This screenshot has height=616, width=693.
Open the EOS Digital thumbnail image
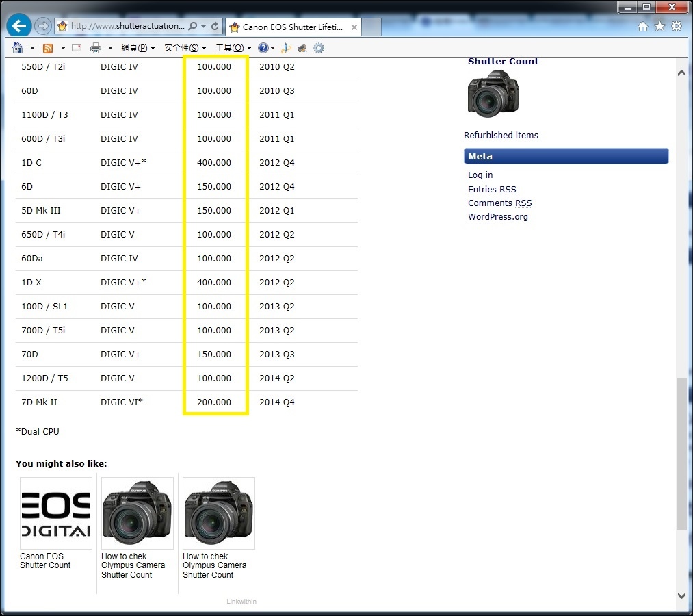pyautogui.click(x=56, y=513)
